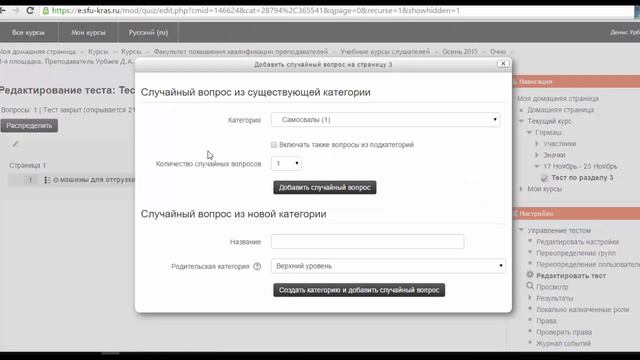Collapse the Текущий курс tree node

pyautogui.click(x=521, y=121)
